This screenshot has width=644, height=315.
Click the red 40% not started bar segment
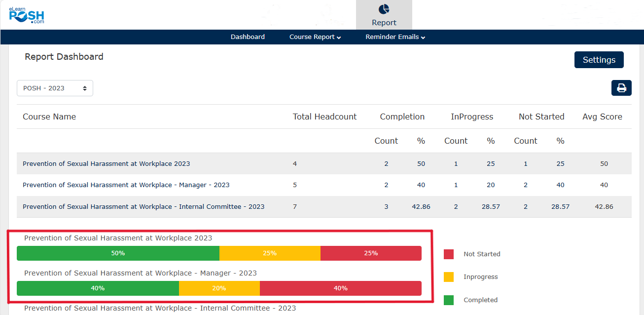[340, 288]
